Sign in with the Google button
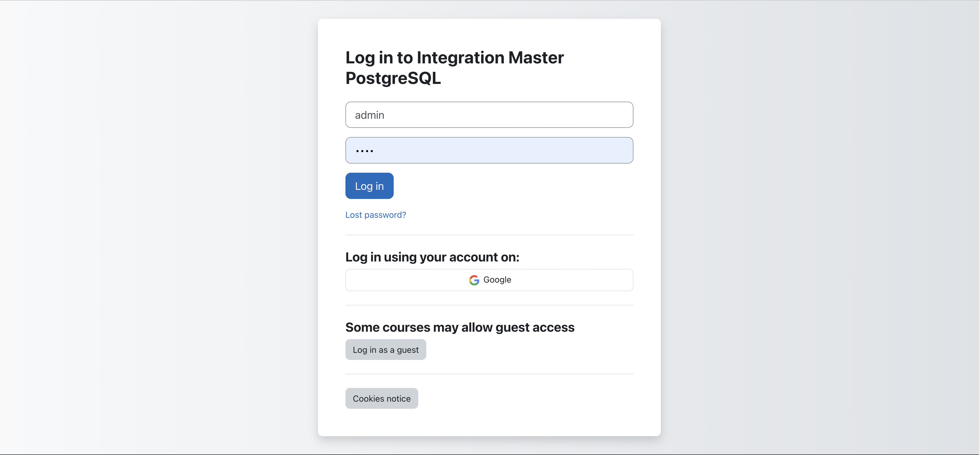Viewport: 980px width, 455px height. click(489, 280)
